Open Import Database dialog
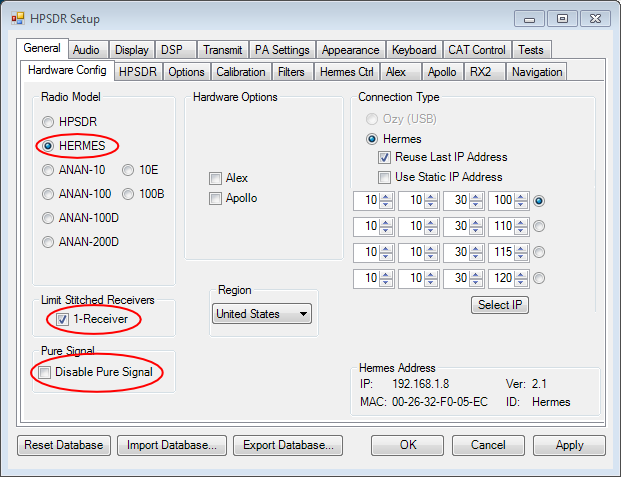Viewport: 621px width, 477px height. click(172, 445)
